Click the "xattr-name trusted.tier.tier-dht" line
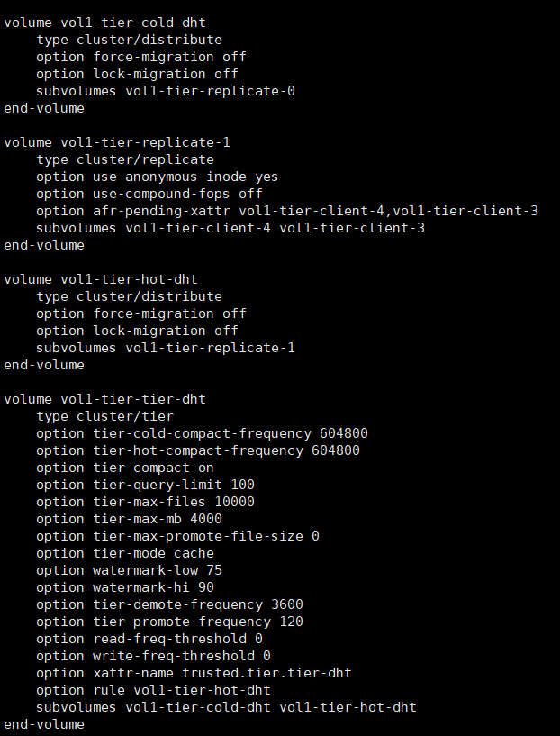The height and width of the screenshot is (736, 560). [194, 673]
